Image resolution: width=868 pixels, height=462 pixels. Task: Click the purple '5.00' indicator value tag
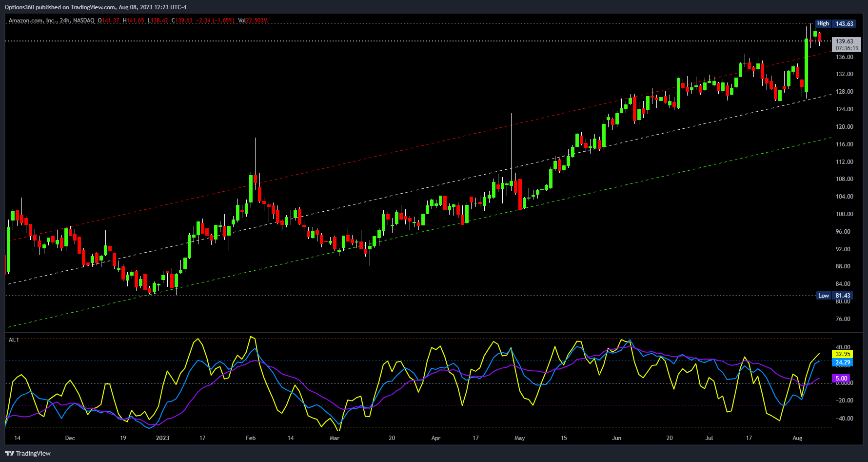841,379
